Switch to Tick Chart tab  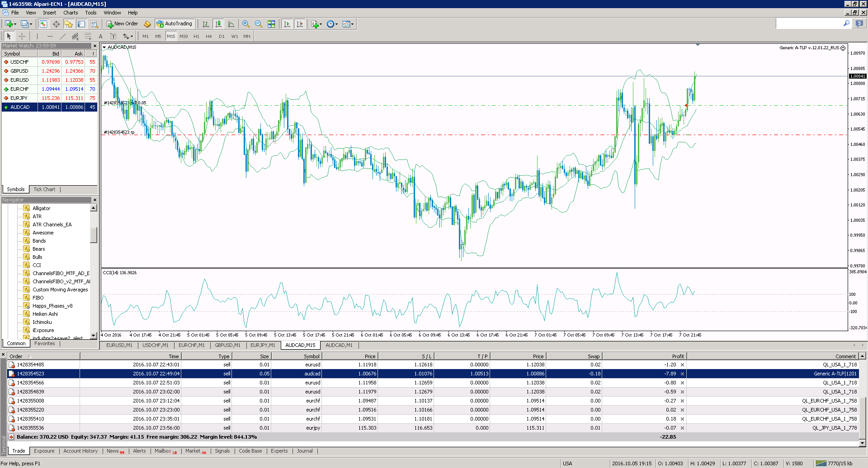(44, 189)
